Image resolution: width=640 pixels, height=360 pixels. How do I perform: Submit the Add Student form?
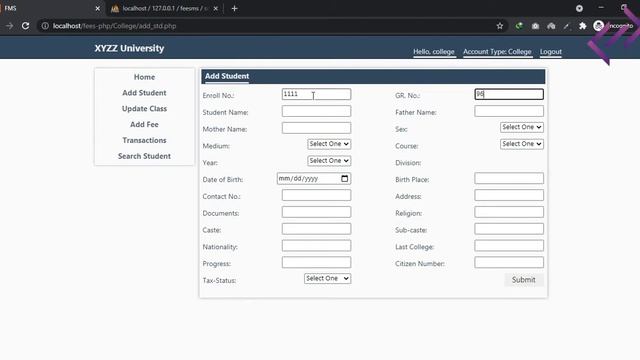pos(524,280)
